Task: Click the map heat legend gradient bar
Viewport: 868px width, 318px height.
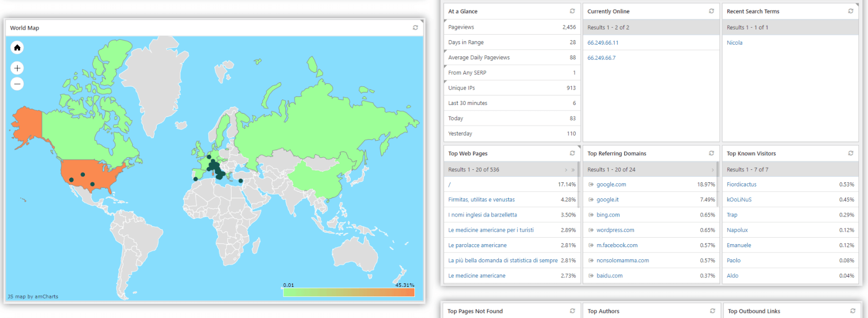Action: click(349, 292)
